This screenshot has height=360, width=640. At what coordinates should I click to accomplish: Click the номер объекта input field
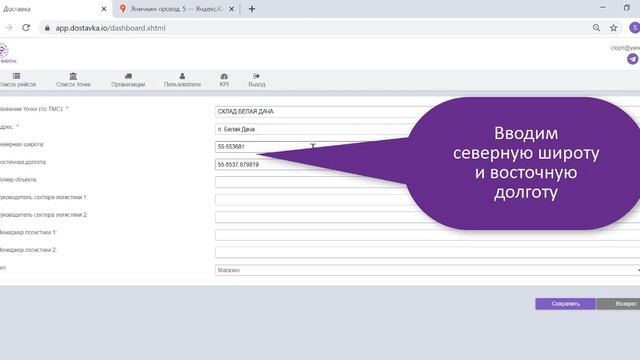click(x=427, y=182)
